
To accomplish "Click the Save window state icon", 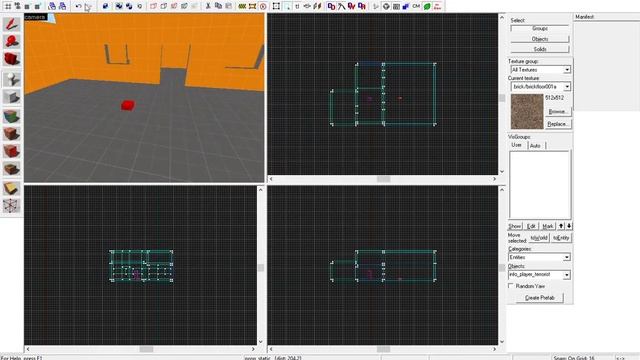I will [62, 6].
